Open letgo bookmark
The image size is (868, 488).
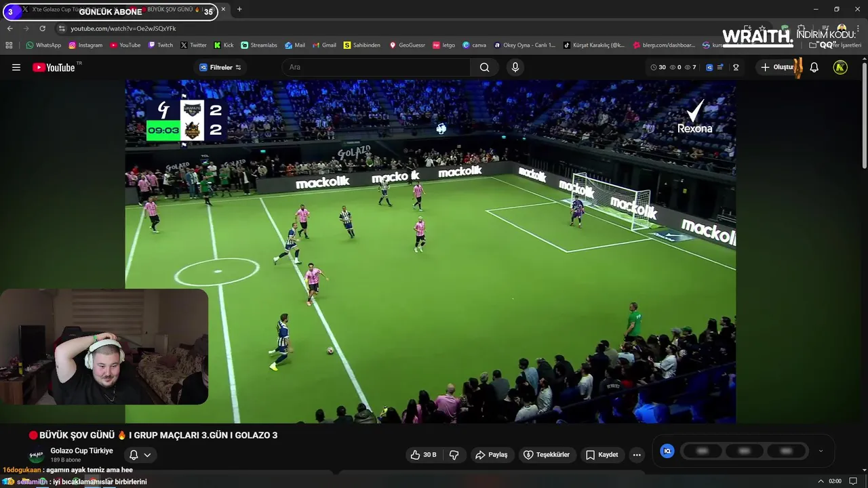pos(443,45)
